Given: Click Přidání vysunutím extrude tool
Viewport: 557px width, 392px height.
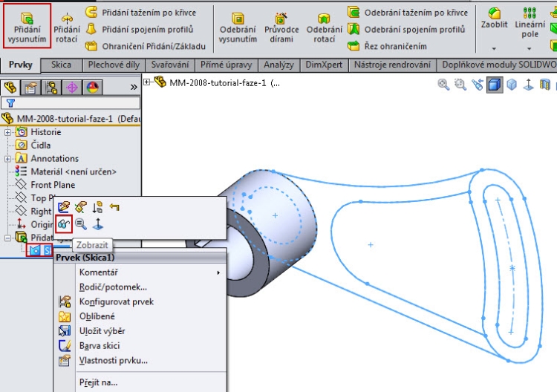Looking at the screenshot, I should pyautogui.click(x=27, y=26).
